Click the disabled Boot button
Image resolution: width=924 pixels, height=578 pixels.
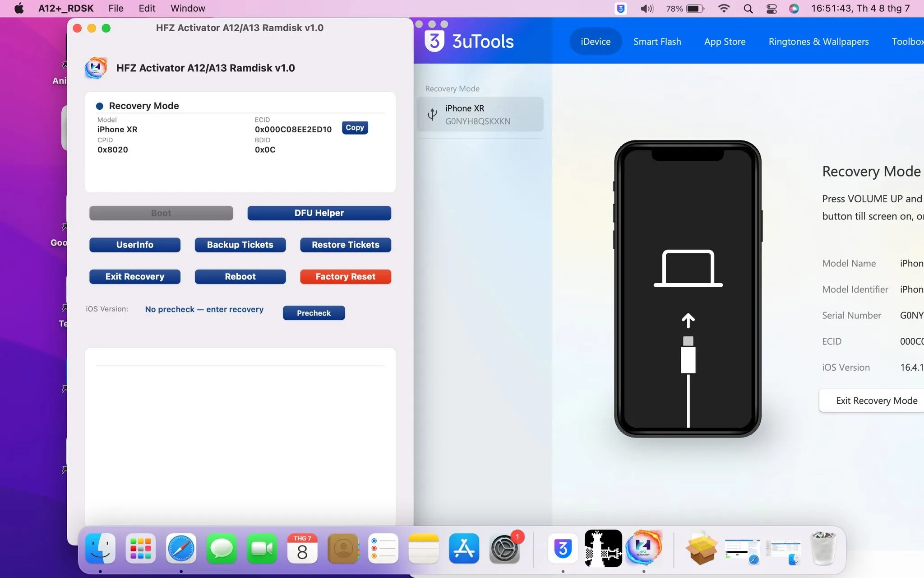[x=161, y=213]
